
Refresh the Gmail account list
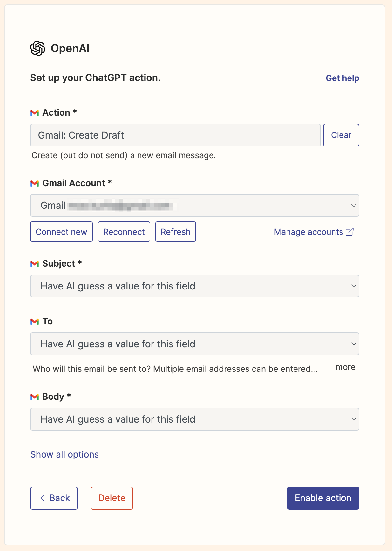[175, 232]
